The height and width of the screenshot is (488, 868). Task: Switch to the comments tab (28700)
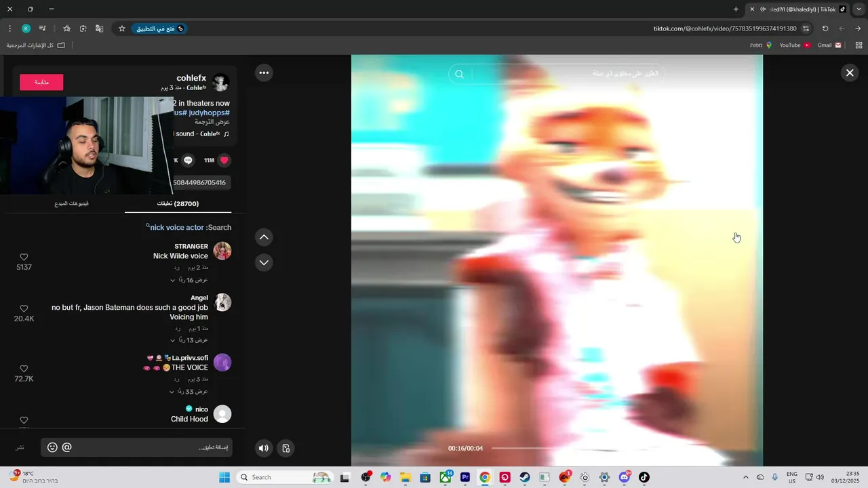tap(178, 203)
